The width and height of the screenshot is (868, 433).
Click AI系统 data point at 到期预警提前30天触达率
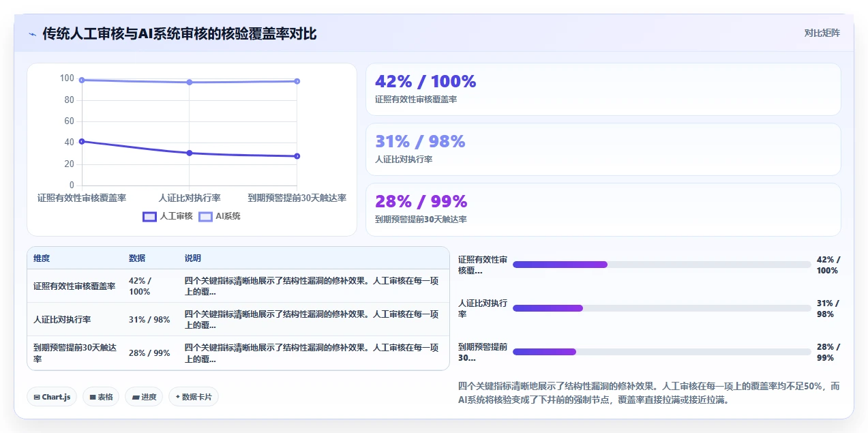tap(297, 81)
